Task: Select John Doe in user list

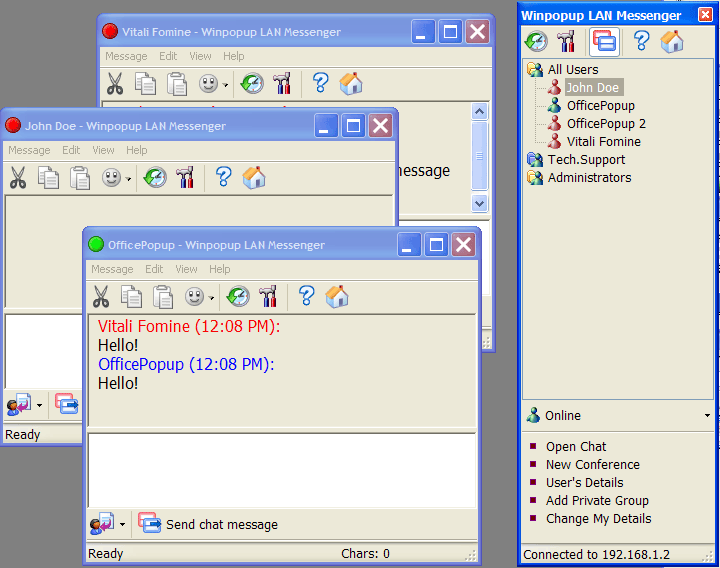Action: coord(592,87)
